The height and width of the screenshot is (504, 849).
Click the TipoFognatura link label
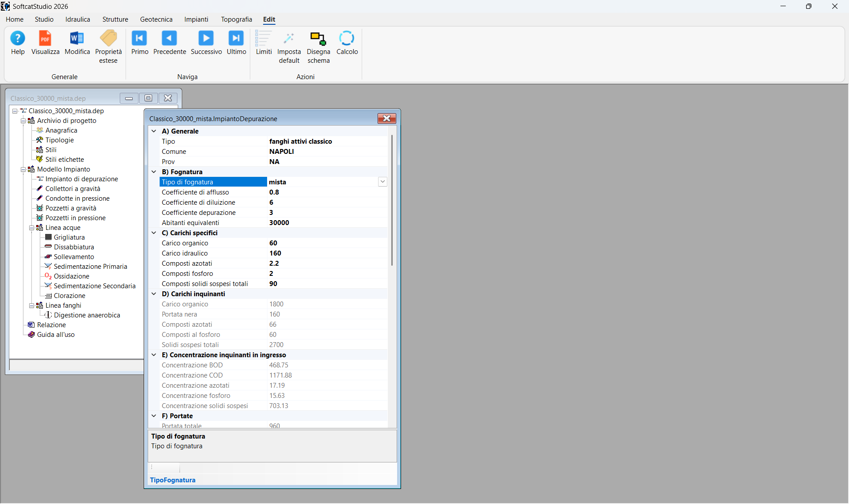click(172, 480)
